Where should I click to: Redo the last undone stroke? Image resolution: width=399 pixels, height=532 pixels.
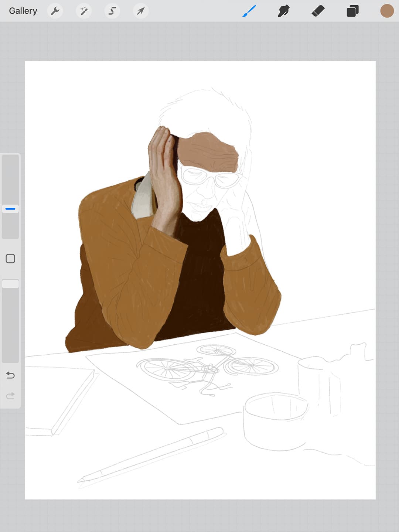[10, 396]
